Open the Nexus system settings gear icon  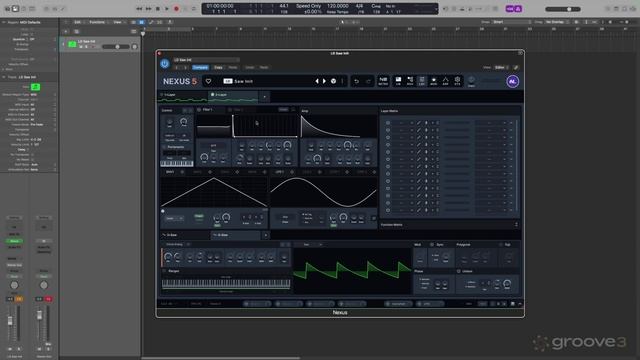[x=457, y=81]
